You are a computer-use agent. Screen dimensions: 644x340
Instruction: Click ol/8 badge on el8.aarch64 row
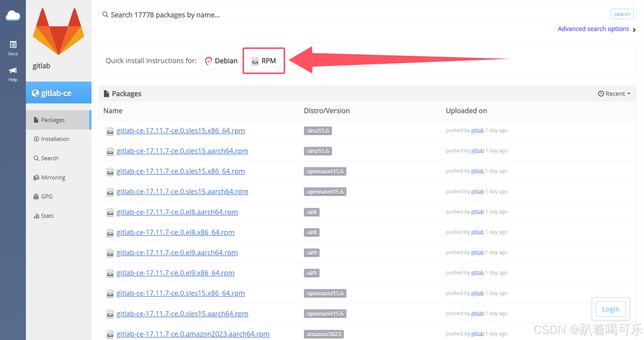(x=311, y=212)
